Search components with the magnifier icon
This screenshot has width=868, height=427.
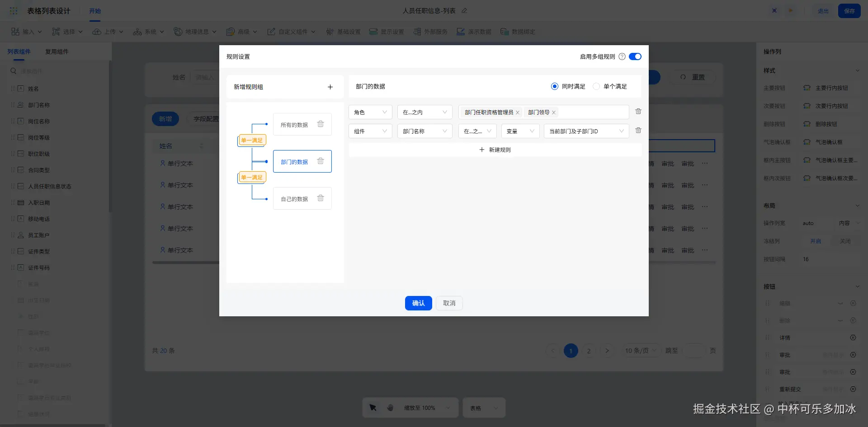[x=14, y=71]
